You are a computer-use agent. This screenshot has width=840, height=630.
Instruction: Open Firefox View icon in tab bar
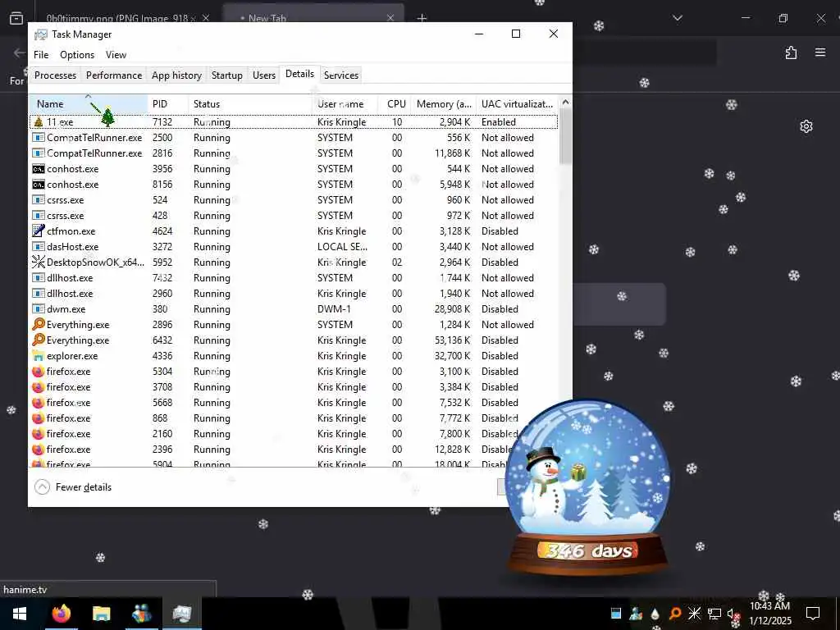[x=16, y=18]
